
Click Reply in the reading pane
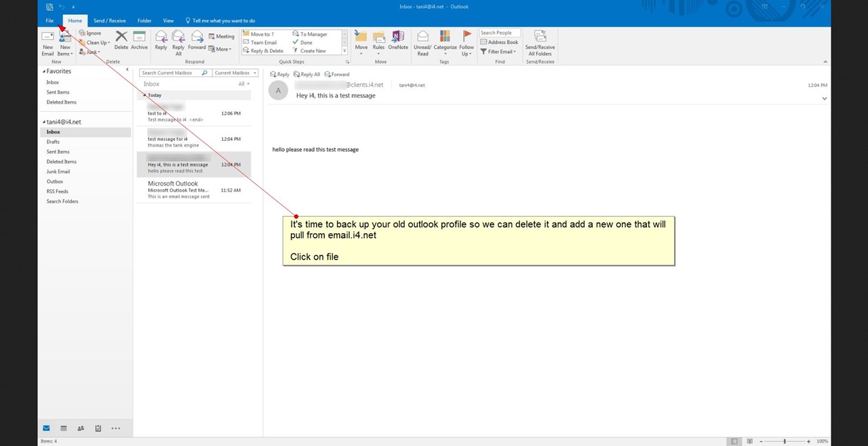pos(279,75)
